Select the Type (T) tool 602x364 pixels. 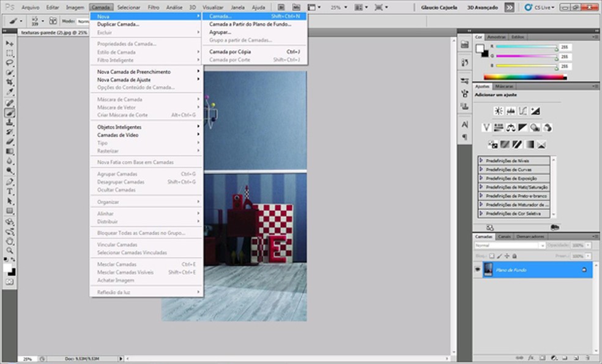pos(10,191)
